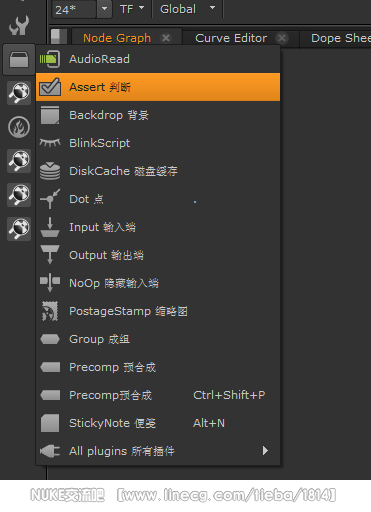371x512 pixels.
Task: Open the frame rate 24 dropdown
Action: point(104,9)
